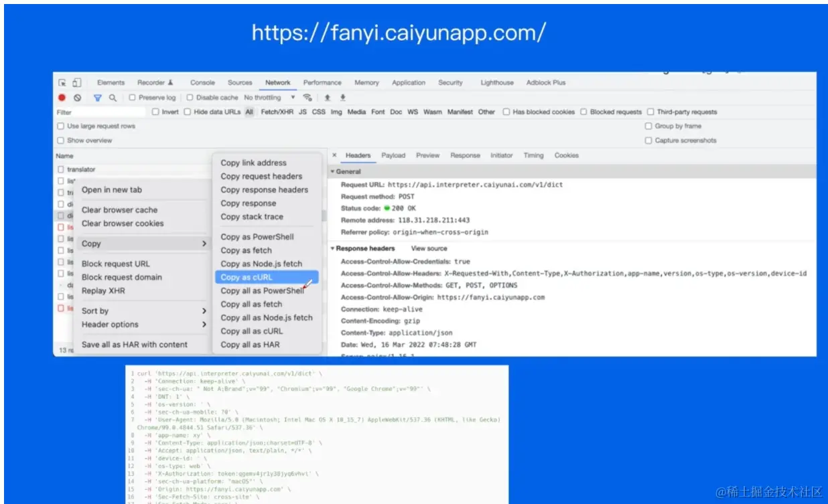Open network search magnifier icon

click(113, 98)
